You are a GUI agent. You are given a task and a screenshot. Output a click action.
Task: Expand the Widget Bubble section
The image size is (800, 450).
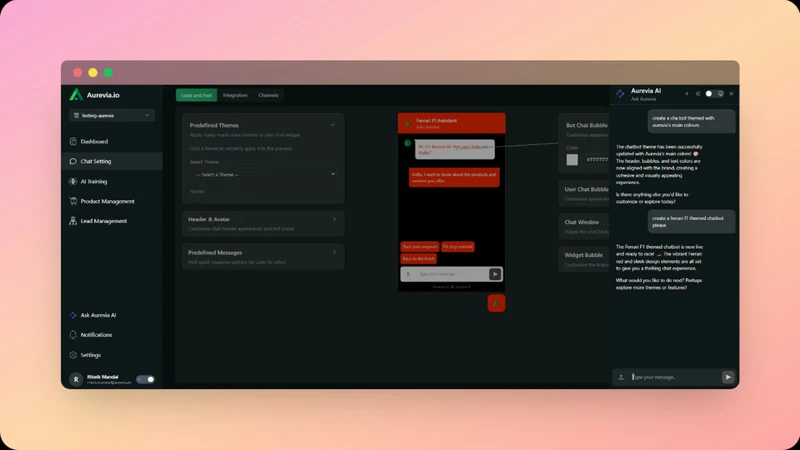pyautogui.click(x=585, y=259)
